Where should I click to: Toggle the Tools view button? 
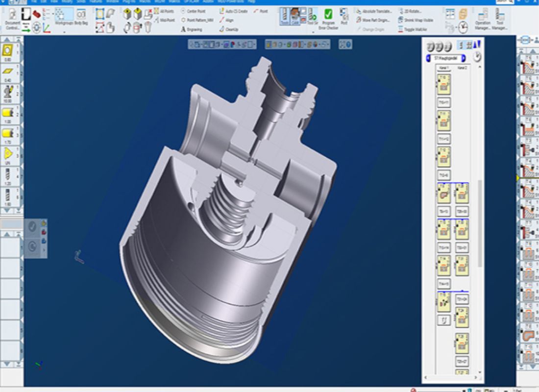tap(285, 17)
